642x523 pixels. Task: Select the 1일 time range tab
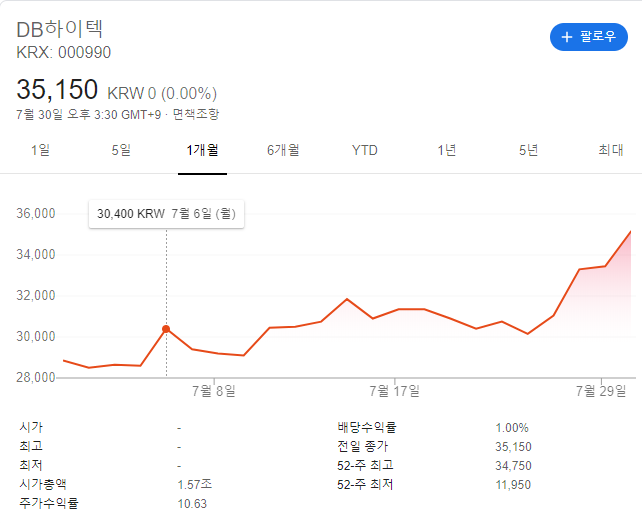point(40,150)
